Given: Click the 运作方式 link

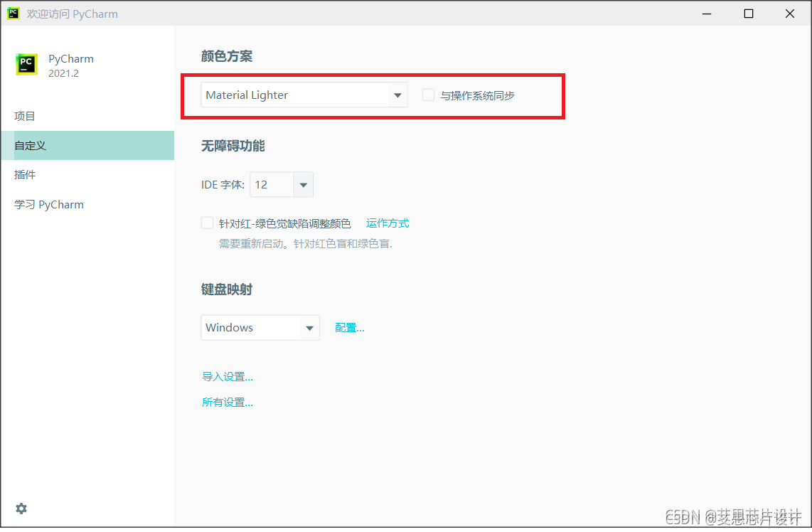Looking at the screenshot, I should pos(388,224).
